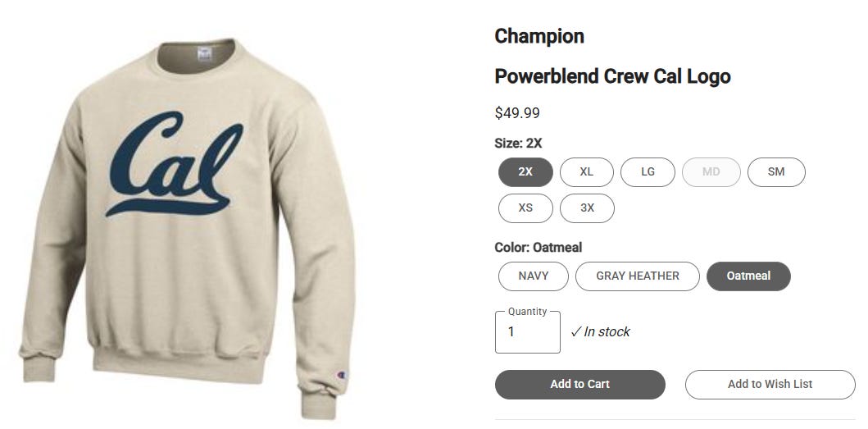
Task: Select size XS
Action: click(x=525, y=208)
